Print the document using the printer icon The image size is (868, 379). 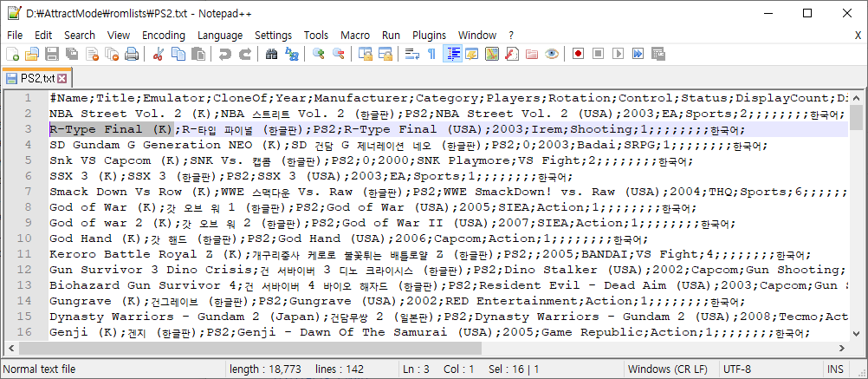click(x=131, y=54)
